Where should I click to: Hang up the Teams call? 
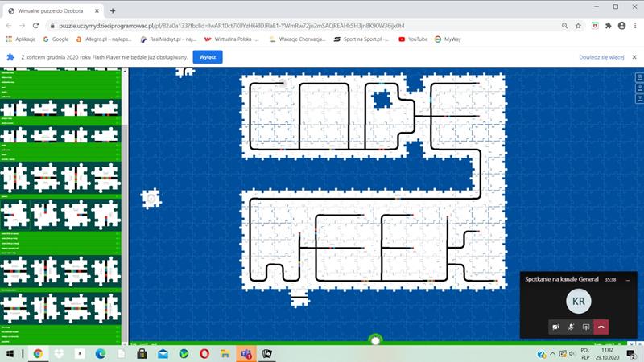[601, 327]
